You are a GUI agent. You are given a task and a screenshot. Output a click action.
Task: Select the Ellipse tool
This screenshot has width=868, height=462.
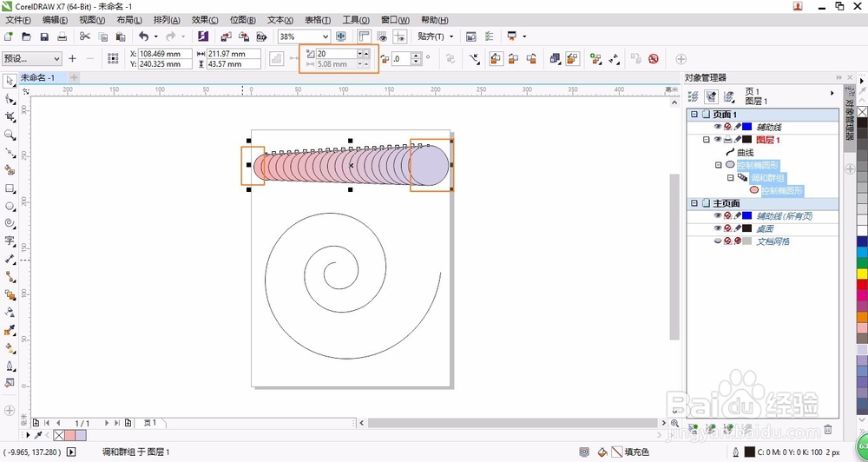pyautogui.click(x=10, y=206)
